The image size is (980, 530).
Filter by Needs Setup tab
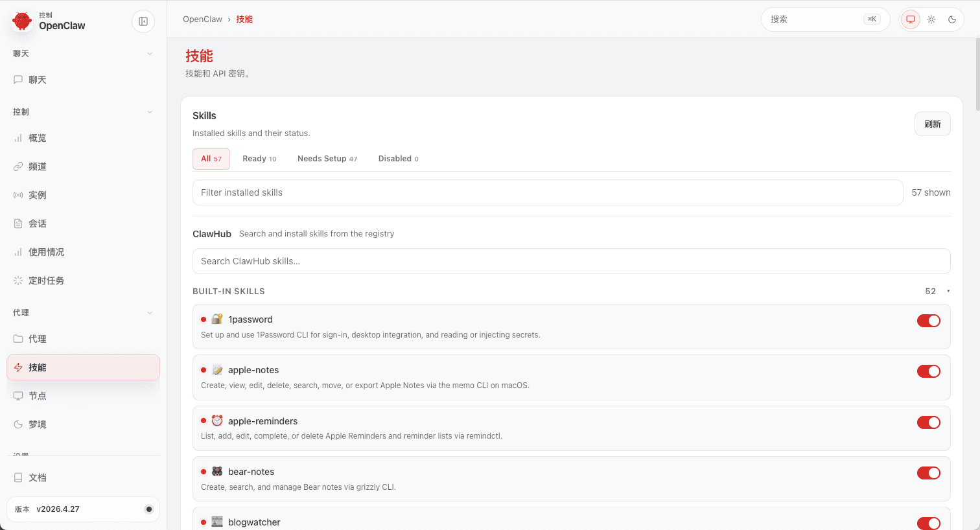[327, 159]
